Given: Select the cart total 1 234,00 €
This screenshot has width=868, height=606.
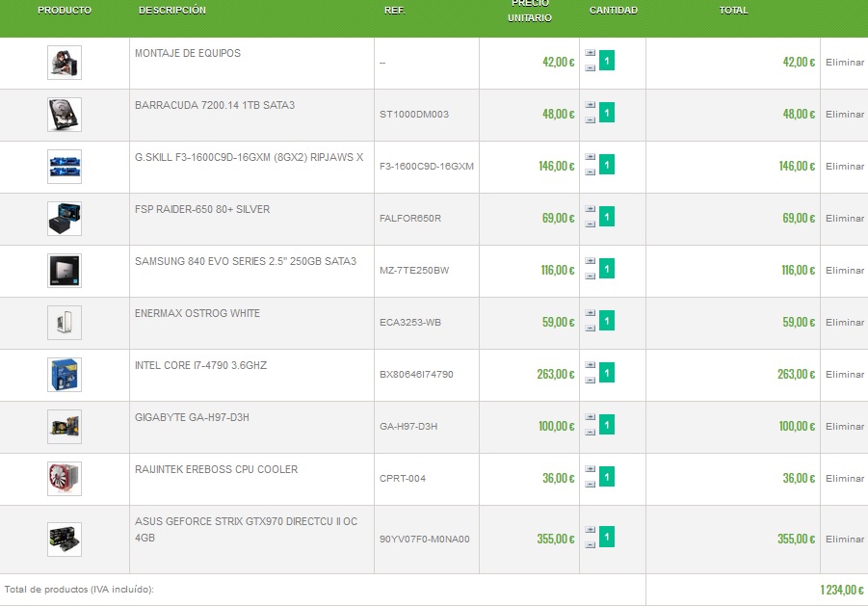Looking at the screenshot, I should pyautogui.click(x=841, y=591).
